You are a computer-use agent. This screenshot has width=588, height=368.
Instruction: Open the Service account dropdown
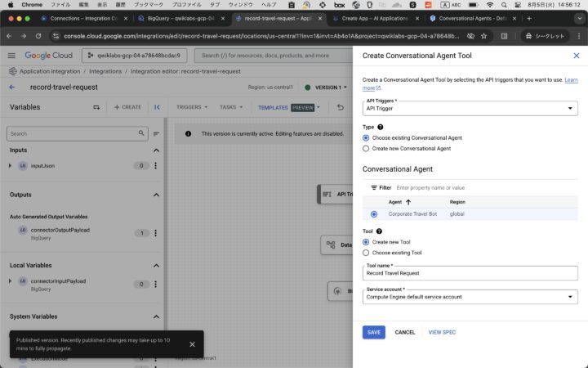click(x=470, y=297)
